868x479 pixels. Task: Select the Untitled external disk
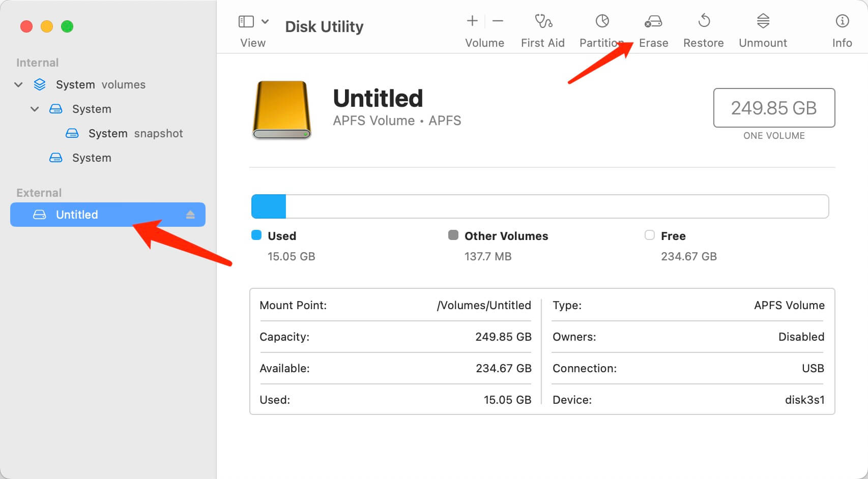[108, 215]
